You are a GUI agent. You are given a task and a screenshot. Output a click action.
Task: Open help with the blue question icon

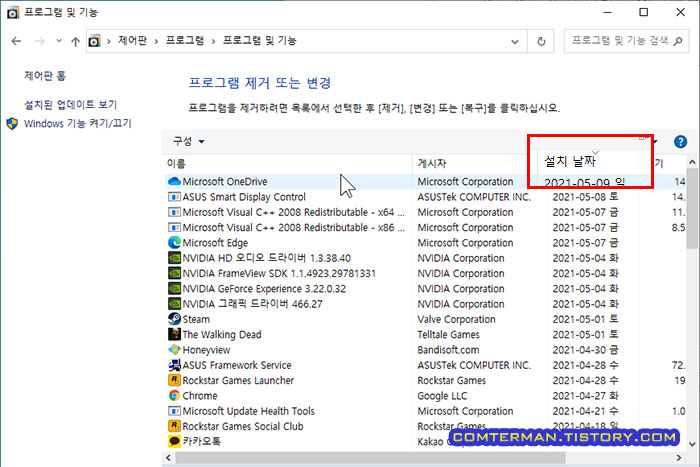tap(680, 142)
